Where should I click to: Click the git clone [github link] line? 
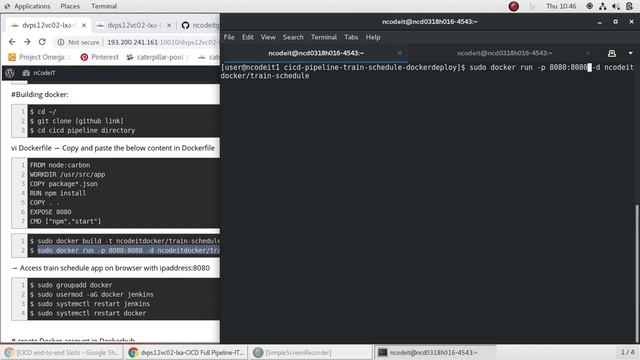pos(76,121)
